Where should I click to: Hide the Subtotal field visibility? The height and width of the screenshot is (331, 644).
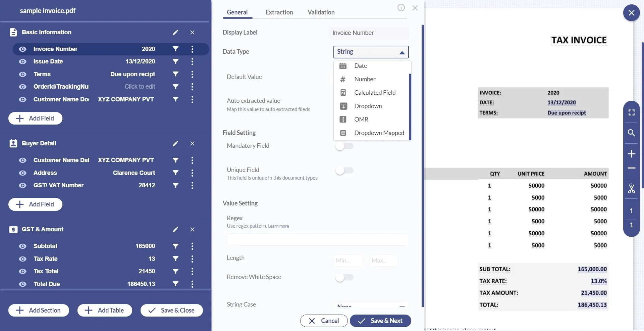pyautogui.click(x=22, y=246)
